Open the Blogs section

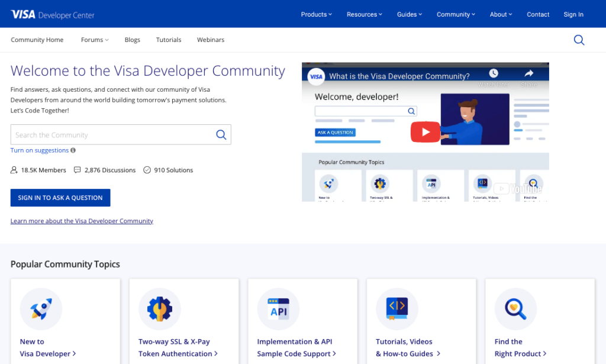[x=132, y=40]
